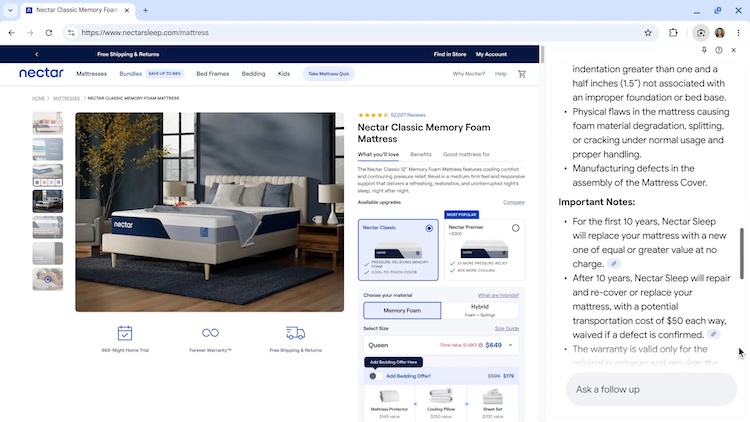Select the Nectar Premier radio button

click(515, 228)
